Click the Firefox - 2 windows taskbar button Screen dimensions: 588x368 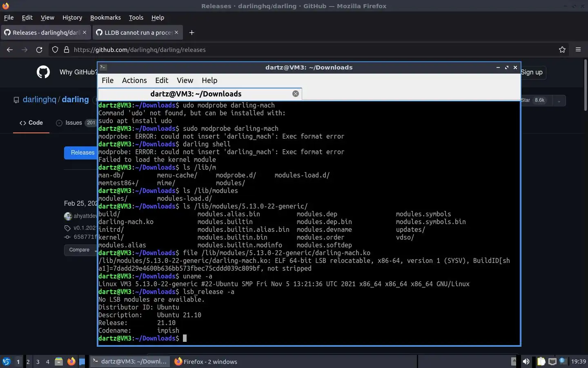[206, 361]
